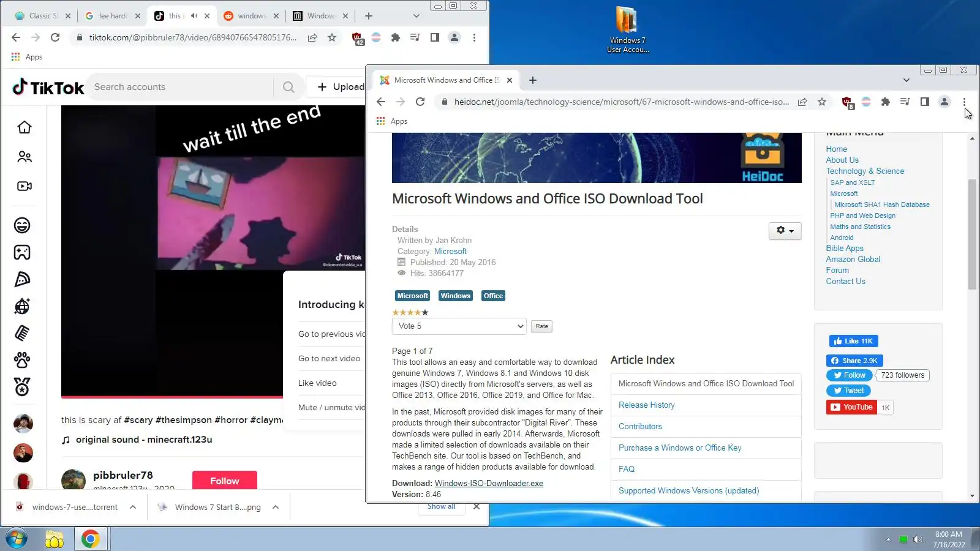Click the star rating row under the tags
Viewport: 980px width, 551px height.
click(410, 312)
